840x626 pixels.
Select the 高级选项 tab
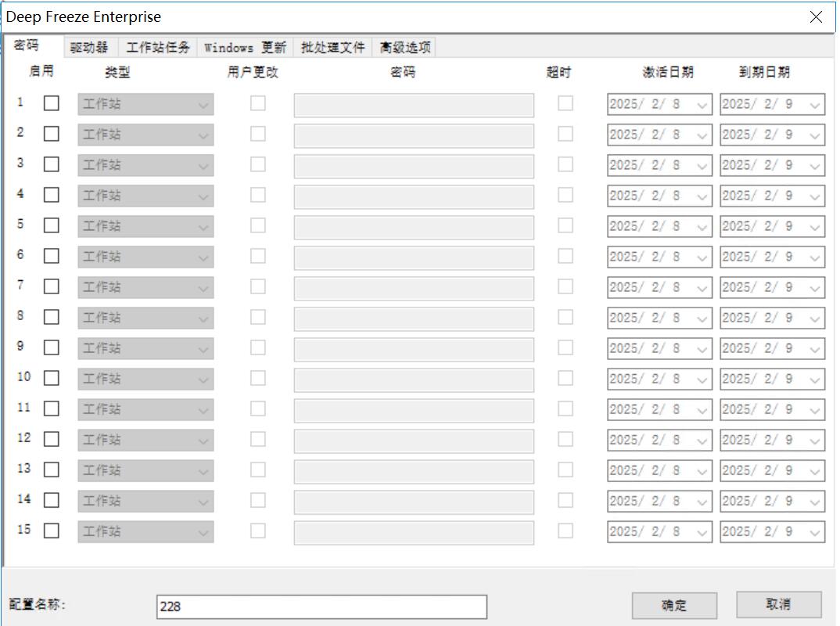(x=405, y=48)
